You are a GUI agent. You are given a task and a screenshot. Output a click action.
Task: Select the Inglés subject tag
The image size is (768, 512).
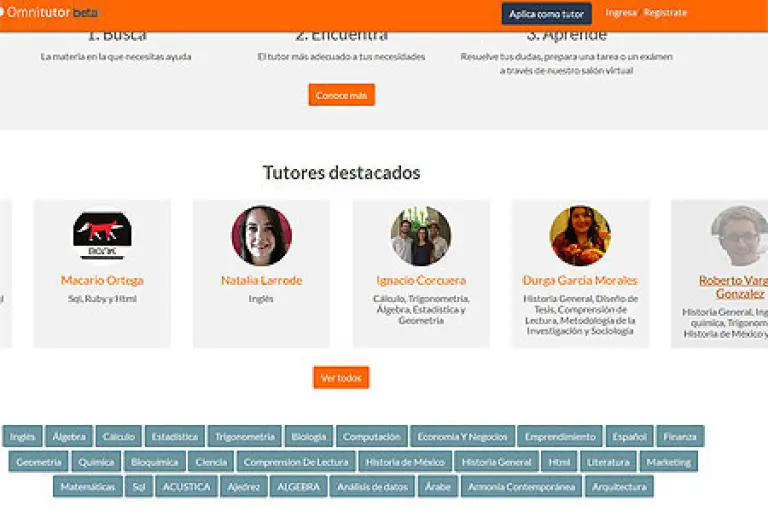22,437
